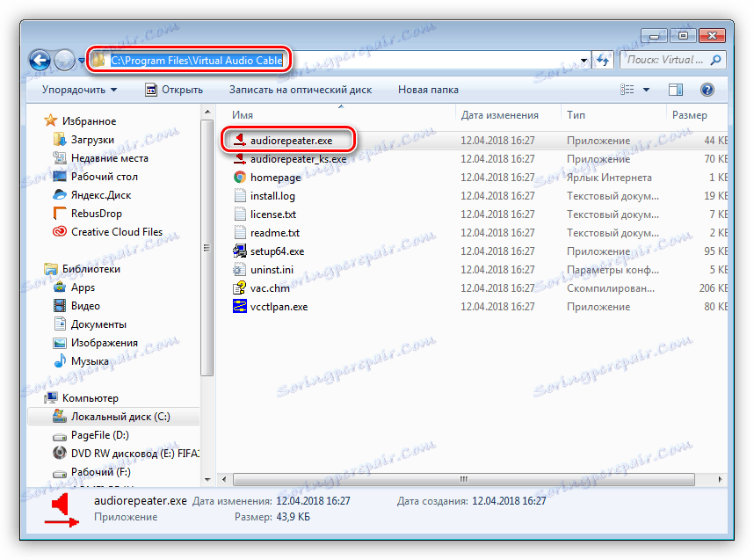Click the Back navigation arrow
The width and height of the screenshot is (754, 560).
pyautogui.click(x=40, y=60)
